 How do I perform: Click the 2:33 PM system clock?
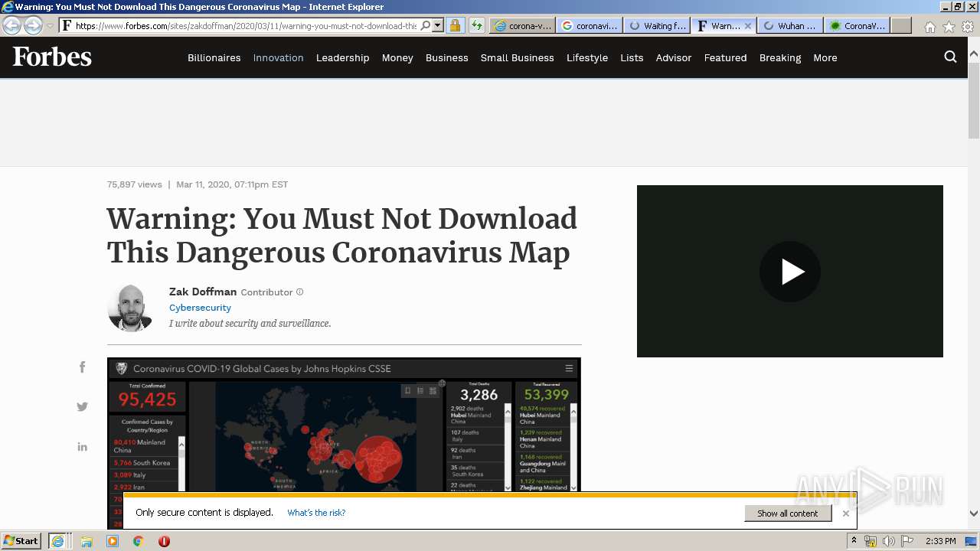pos(940,541)
